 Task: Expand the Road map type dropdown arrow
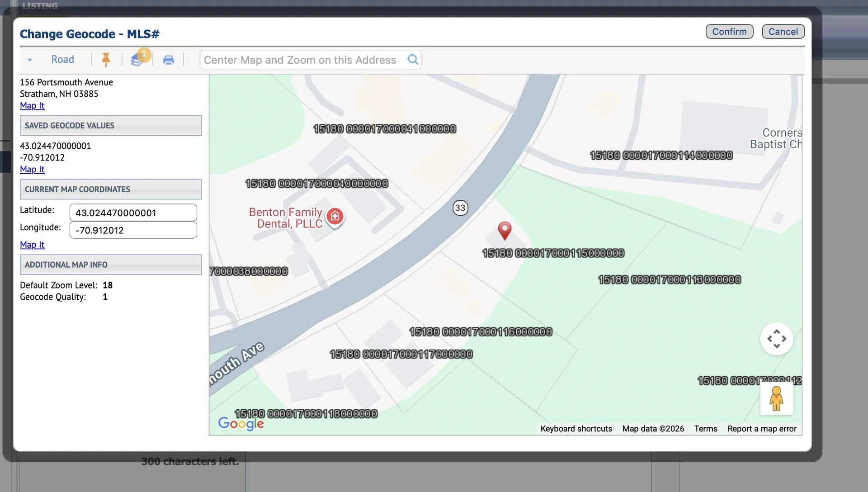30,60
